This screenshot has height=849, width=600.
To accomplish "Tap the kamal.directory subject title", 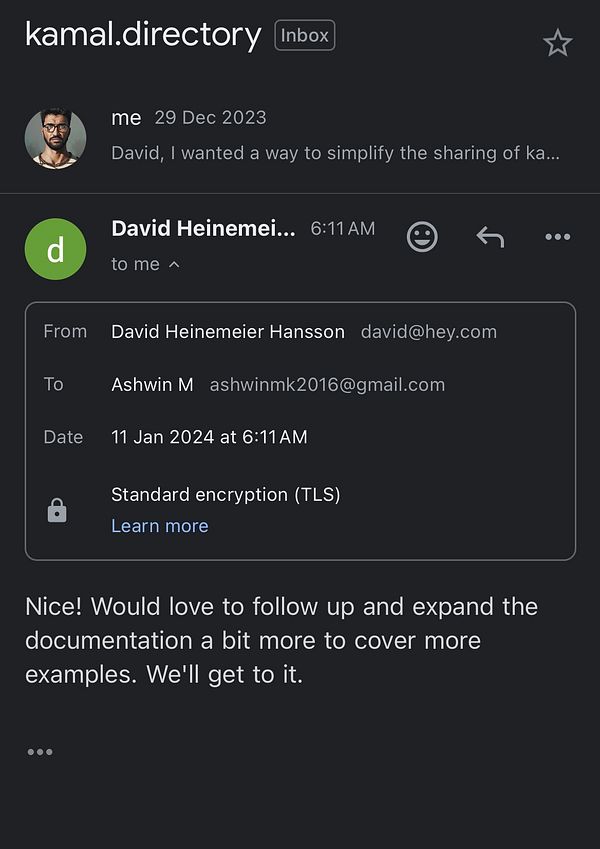I will [144, 35].
